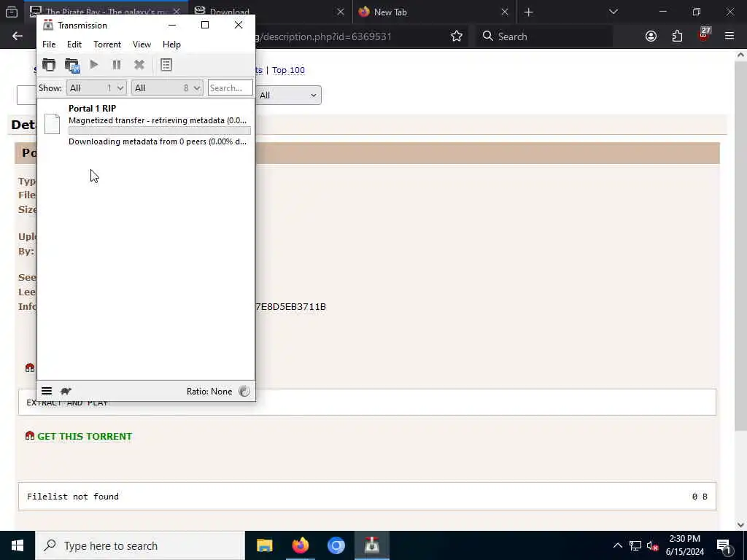The height and width of the screenshot is (560, 747).
Task: Pause the torrent with pause icon
Action: (116, 64)
